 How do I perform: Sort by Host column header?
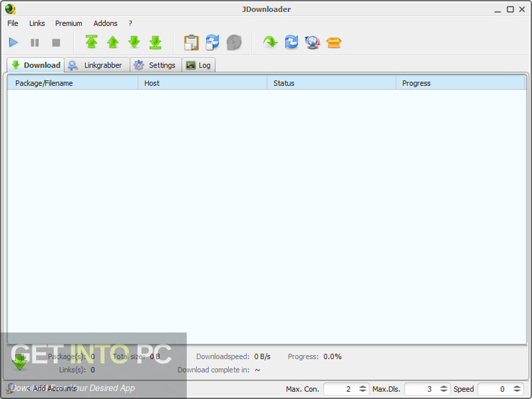coord(203,83)
